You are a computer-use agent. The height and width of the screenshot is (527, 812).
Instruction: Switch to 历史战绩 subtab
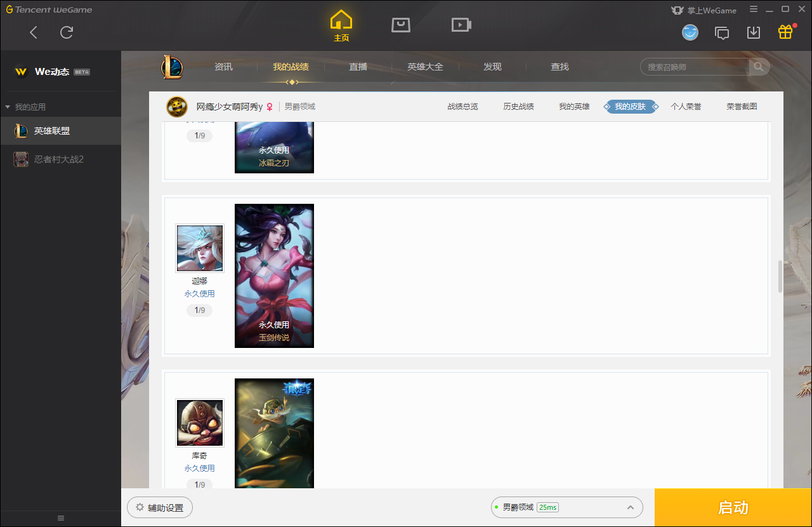(518, 107)
